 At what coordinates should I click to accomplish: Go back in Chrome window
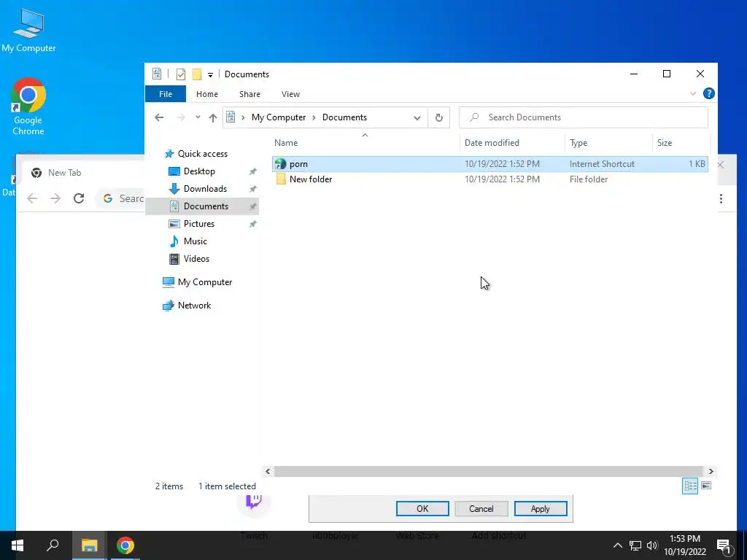32,198
